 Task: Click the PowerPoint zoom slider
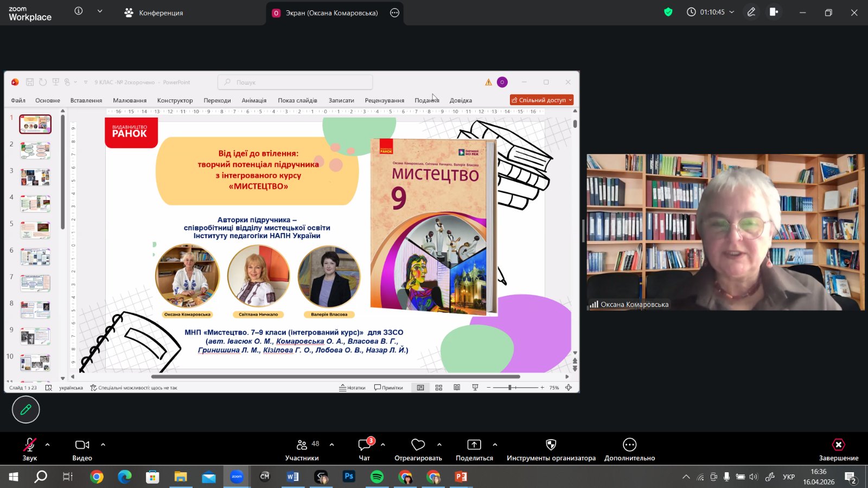point(510,388)
